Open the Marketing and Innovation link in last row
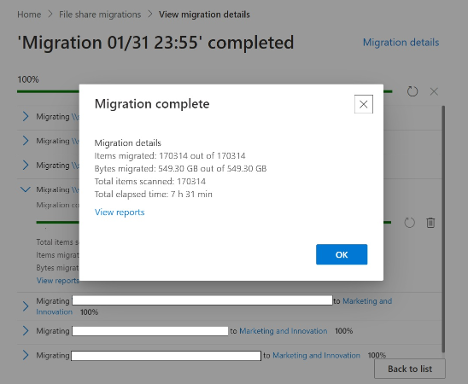This screenshot has height=384, width=468. pos(316,355)
